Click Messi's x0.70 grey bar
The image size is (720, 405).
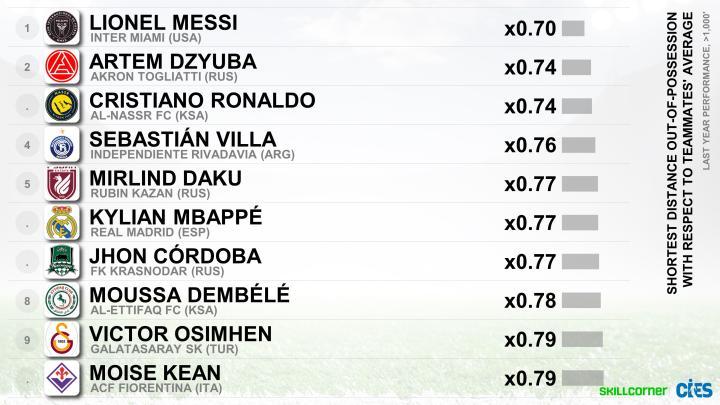[x=573, y=28]
